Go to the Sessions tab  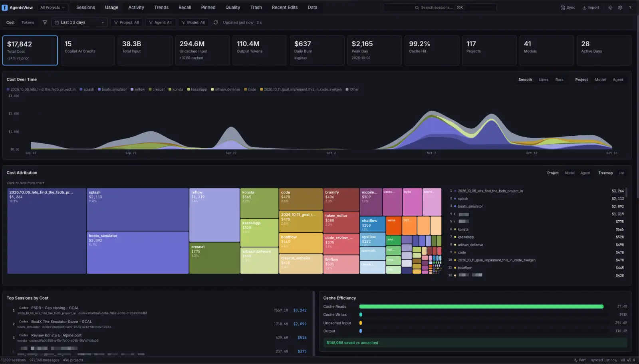(x=85, y=8)
